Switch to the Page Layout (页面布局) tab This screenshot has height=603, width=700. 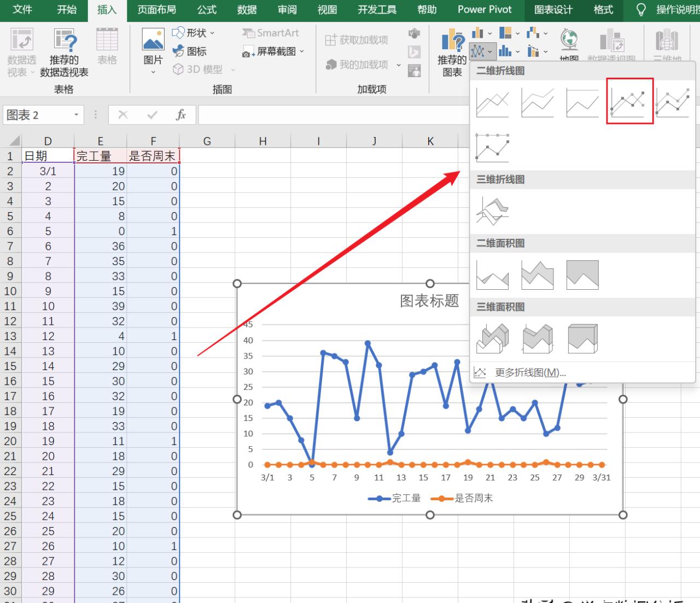(x=157, y=10)
